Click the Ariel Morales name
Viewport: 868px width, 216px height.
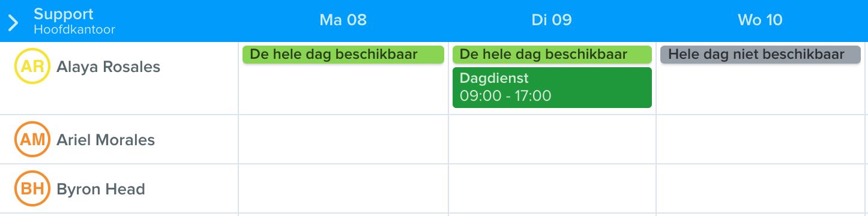coord(106,140)
